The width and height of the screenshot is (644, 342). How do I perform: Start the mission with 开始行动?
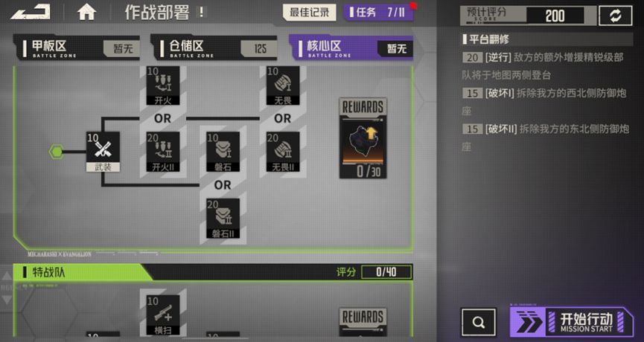pyautogui.click(x=572, y=323)
